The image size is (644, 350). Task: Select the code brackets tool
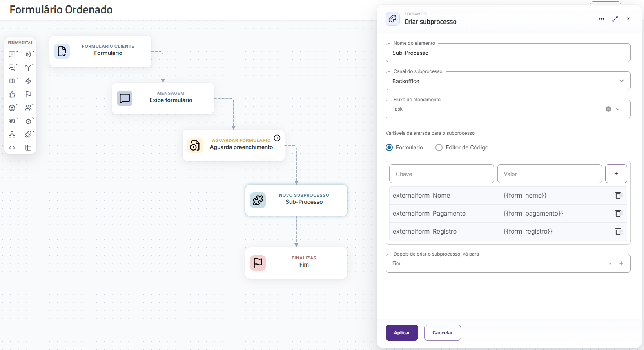12,148
